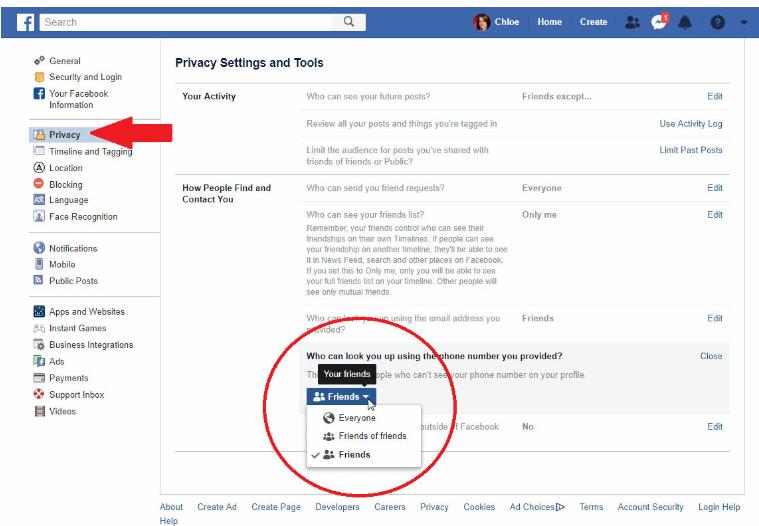This screenshot has width=759, height=526.
Task: Open the notifications bell icon
Action: (x=685, y=22)
